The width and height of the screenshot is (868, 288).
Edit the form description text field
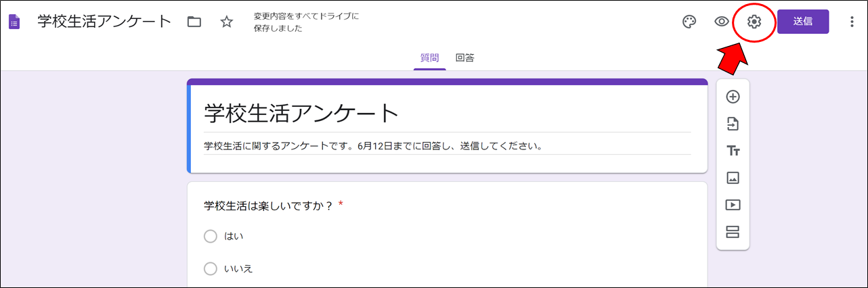(448, 145)
